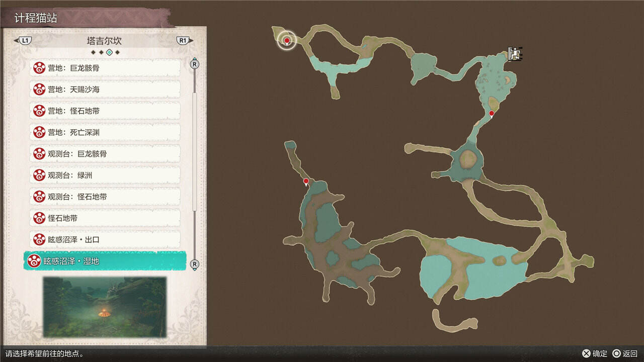Click the circle icon beside 返回
The image size is (644, 362).
616,353
